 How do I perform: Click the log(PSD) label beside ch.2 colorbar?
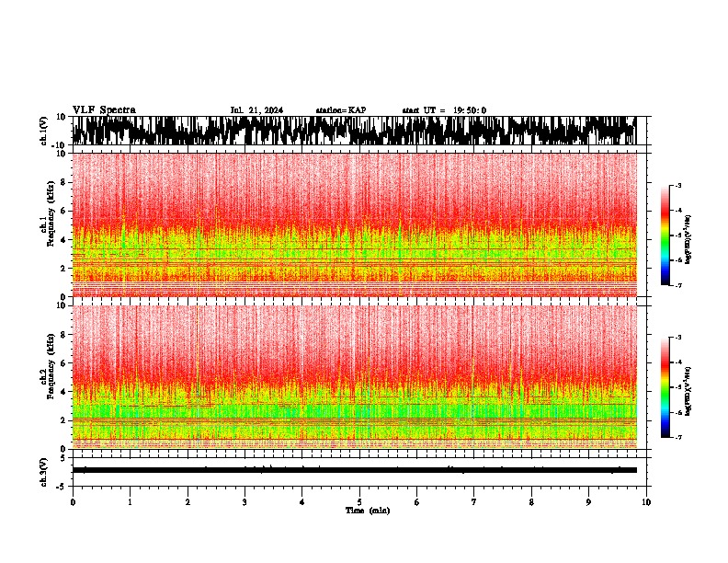[688, 391]
